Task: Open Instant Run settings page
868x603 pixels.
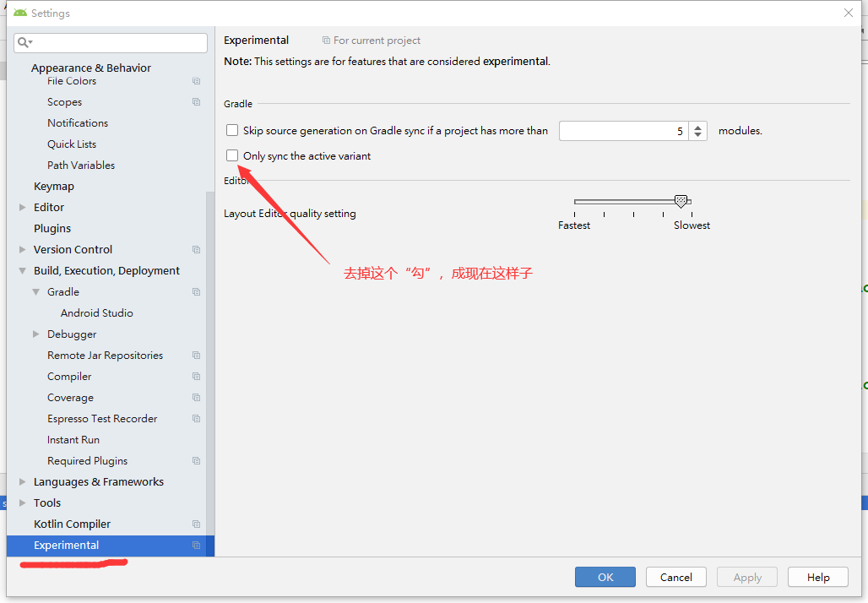Action: point(73,440)
